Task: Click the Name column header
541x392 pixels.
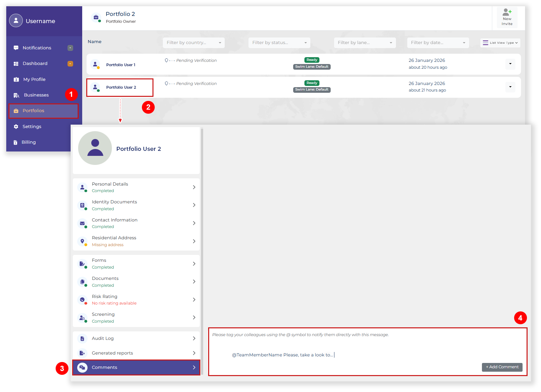Action: (x=95, y=42)
